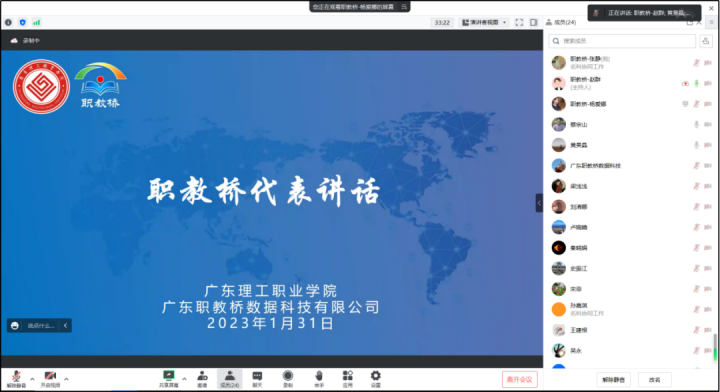Viewport: 720px width, 392px height.
Task: Open the 演讲者视图 view dropdown
Action: (x=484, y=22)
